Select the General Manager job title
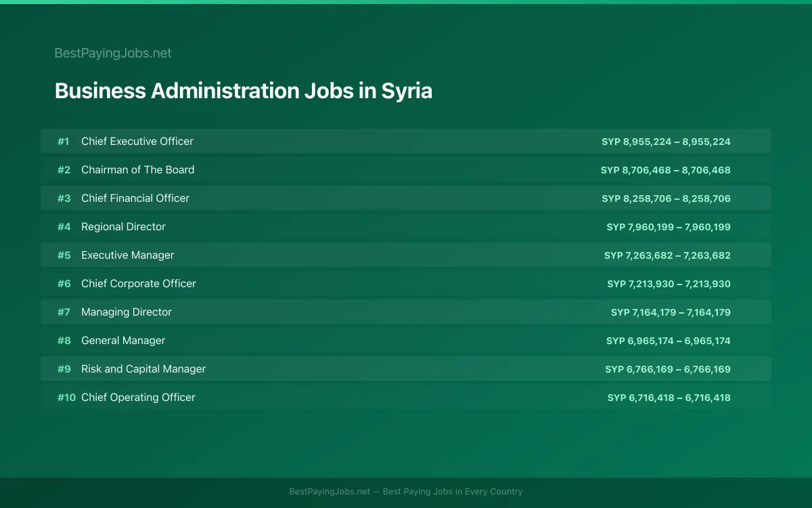This screenshot has height=508, width=812. [123, 340]
